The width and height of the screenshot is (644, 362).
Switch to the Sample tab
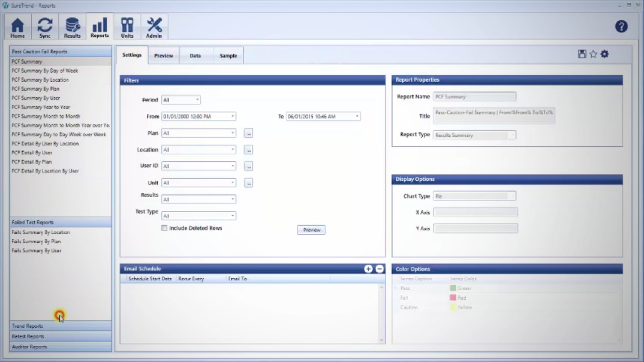coord(228,56)
